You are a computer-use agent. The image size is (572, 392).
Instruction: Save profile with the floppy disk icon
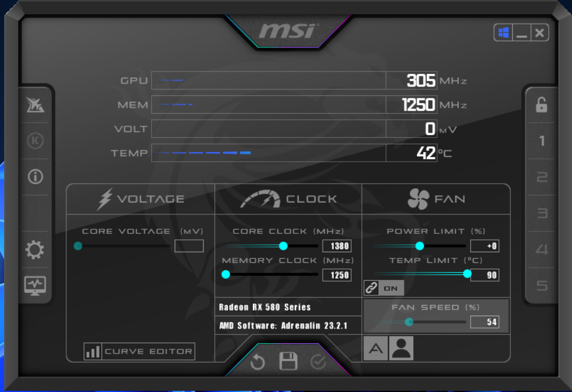pyautogui.click(x=288, y=361)
